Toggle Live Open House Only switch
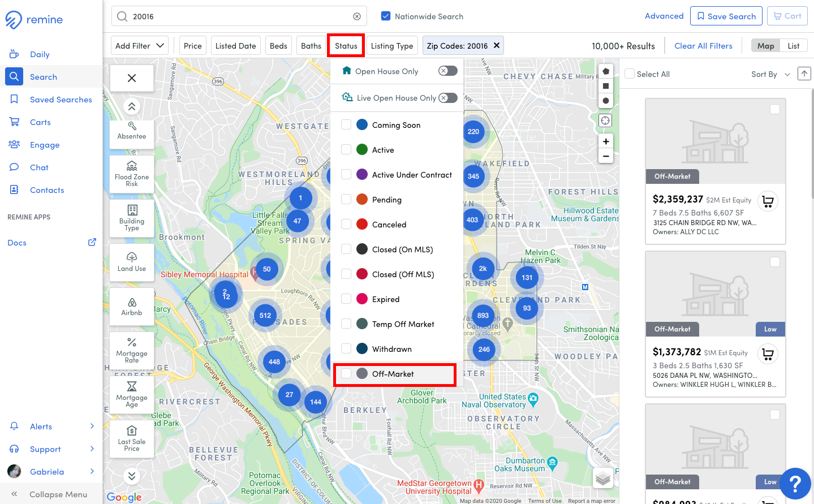The image size is (814, 504). pyautogui.click(x=448, y=98)
